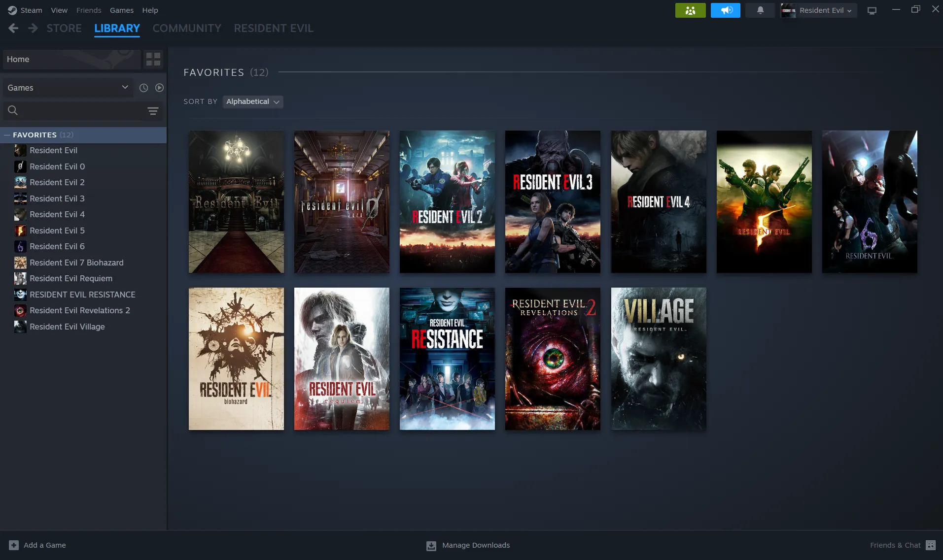The image size is (943, 560).
Task: Click the forward navigation arrow
Action: (x=33, y=28)
